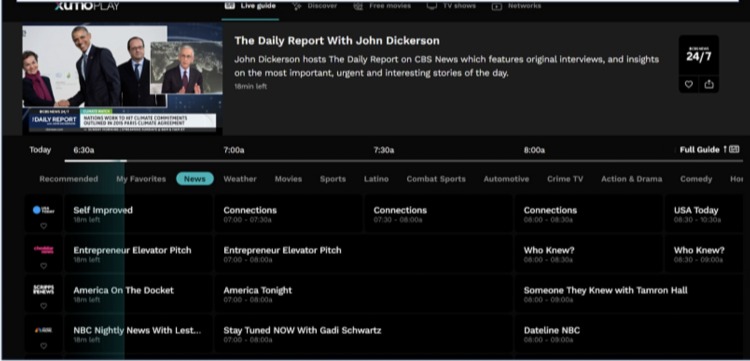Select the Crime TV category filter

pos(565,179)
